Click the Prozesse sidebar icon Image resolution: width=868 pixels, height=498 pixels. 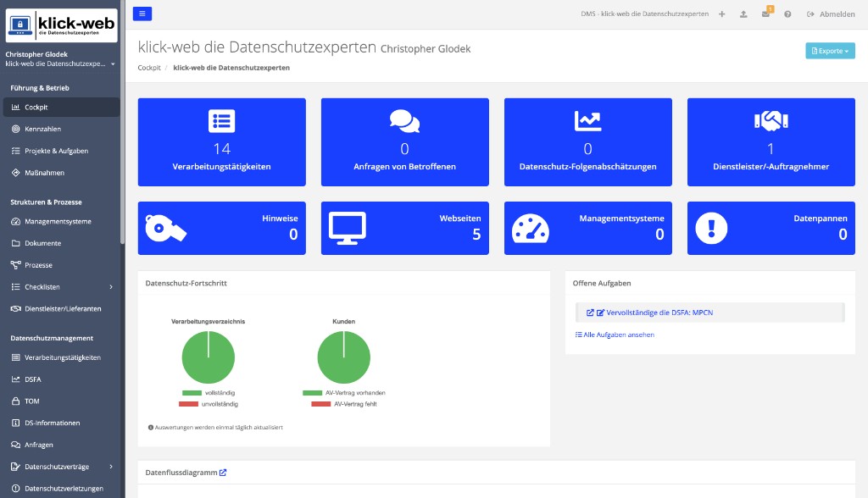(x=15, y=265)
